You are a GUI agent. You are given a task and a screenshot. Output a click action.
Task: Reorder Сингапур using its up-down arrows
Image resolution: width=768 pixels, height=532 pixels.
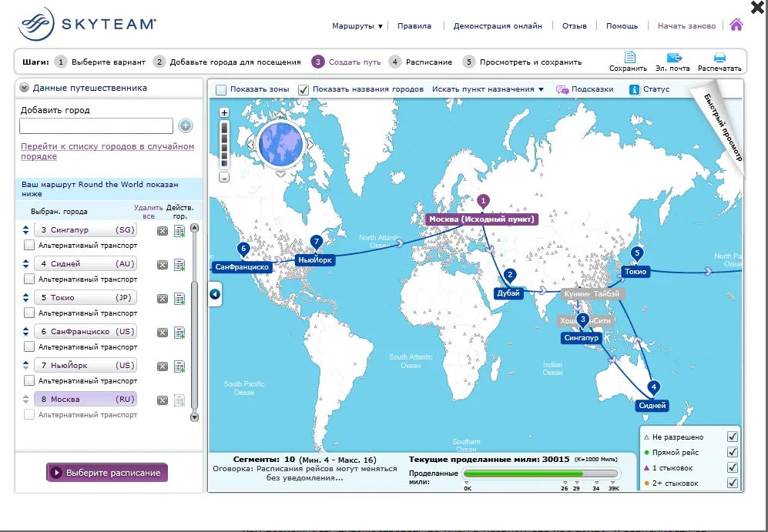(26, 229)
